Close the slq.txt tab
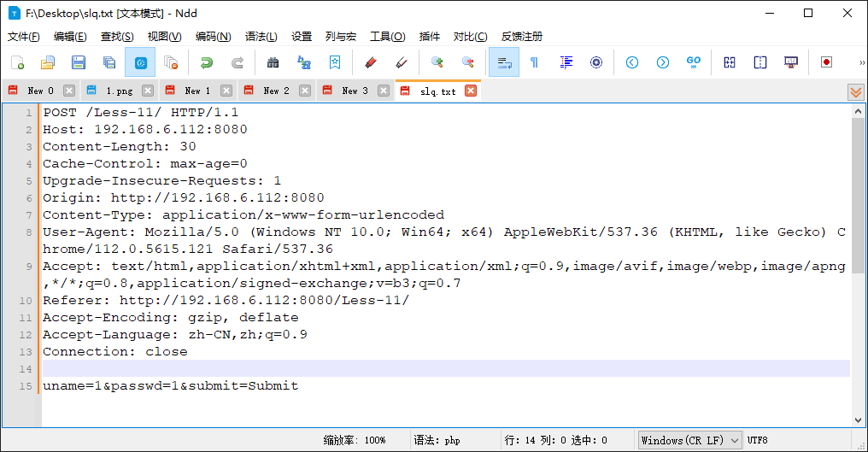 click(471, 91)
